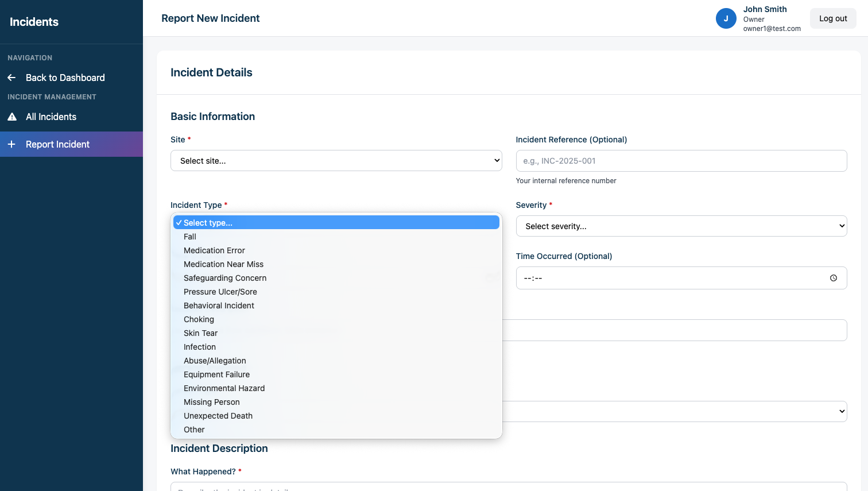Click the clock icon in Time Occurred
The height and width of the screenshot is (491, 868).
(x=833, y=278)
